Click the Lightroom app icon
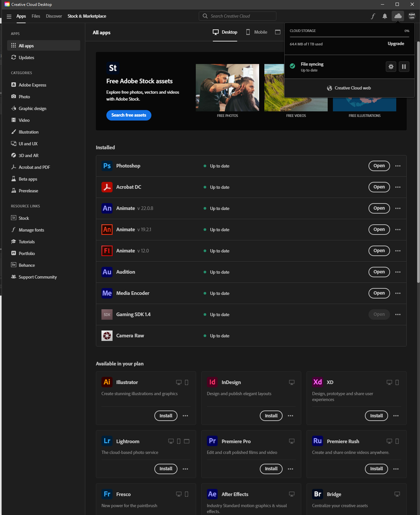420x515 pixels. click(x=107, y=441)
